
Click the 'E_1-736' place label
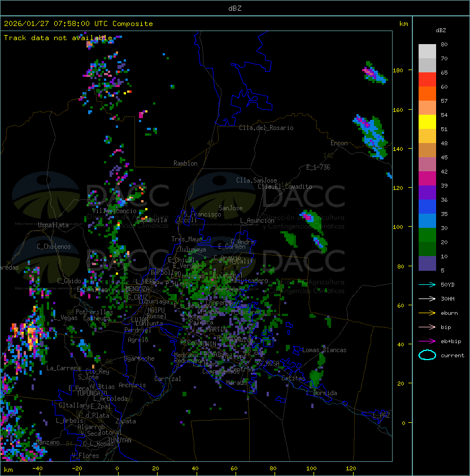click(318, 167)
